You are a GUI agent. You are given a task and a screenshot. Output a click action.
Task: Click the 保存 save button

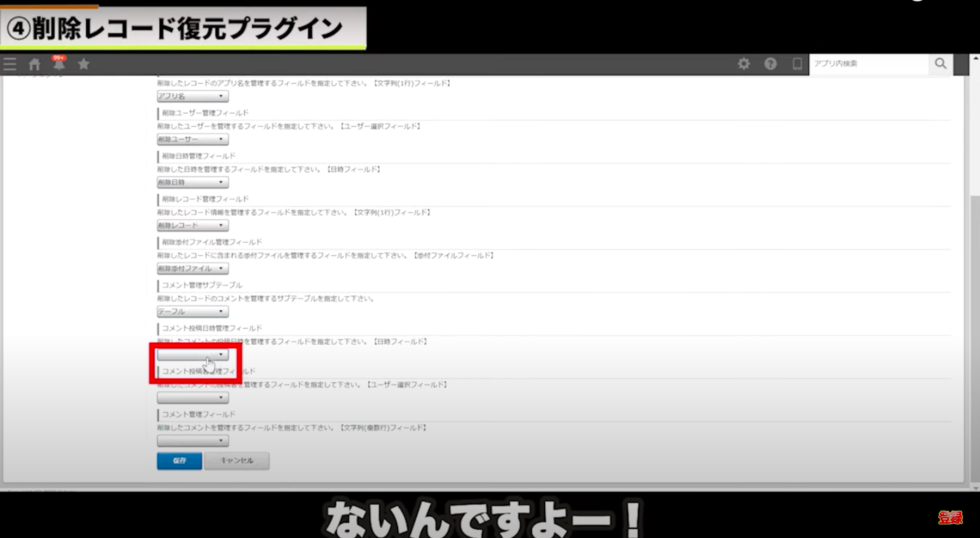179,460
